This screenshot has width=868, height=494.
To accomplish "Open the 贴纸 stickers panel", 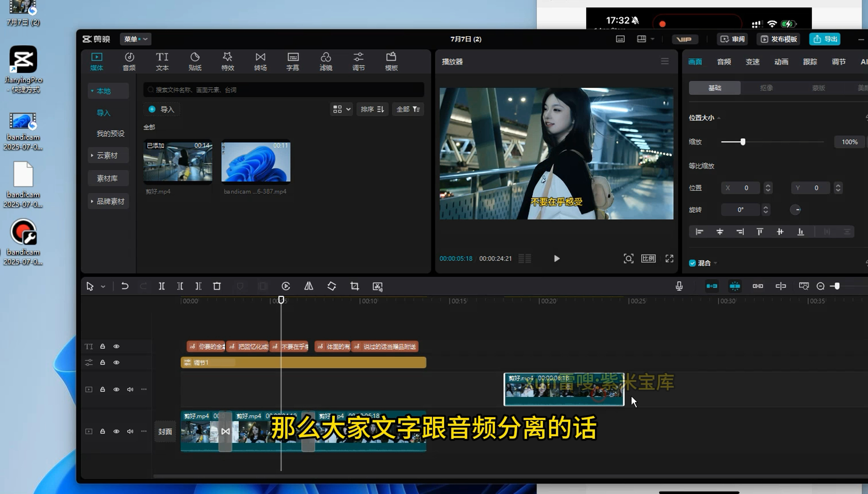I will 195,61.
